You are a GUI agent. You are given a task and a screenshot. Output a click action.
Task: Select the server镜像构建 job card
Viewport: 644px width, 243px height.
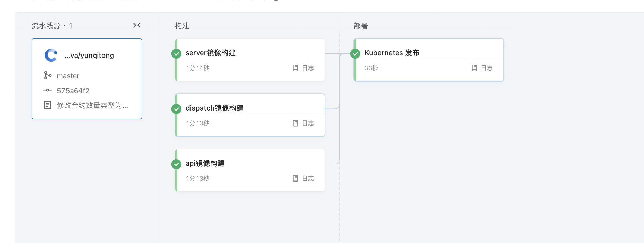[x=250, y=60]
